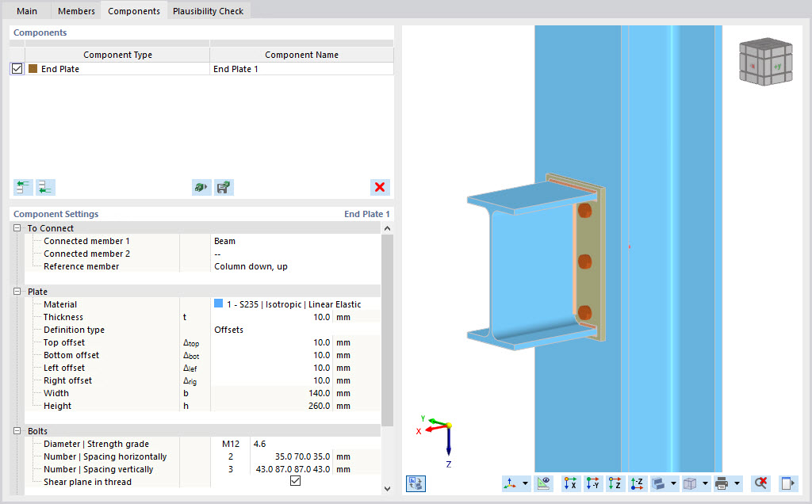Open the print options dropdown arrow
The width and height of the screenshot is (812, 504).
coord(737,483)
